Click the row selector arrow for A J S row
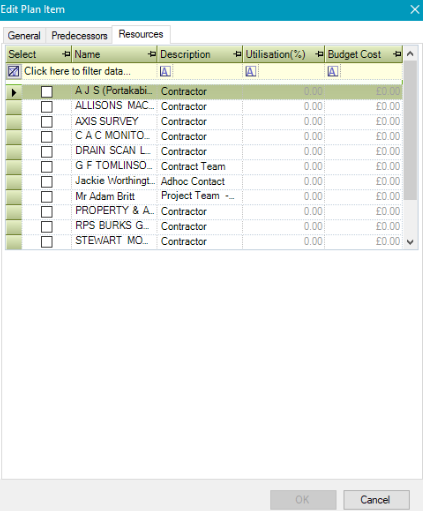The width and height of the screenshot is (423, 511). [x=14, y=92]
